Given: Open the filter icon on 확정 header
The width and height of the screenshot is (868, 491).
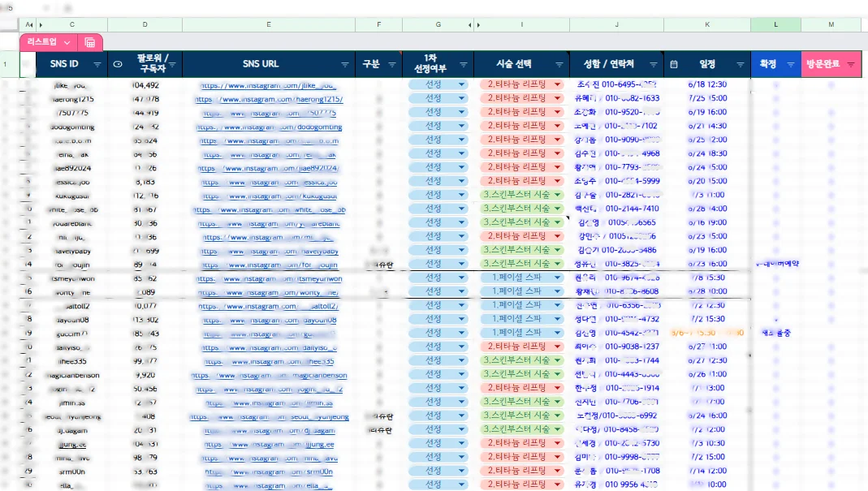Looking at the screenshot, I should point(791,65).
